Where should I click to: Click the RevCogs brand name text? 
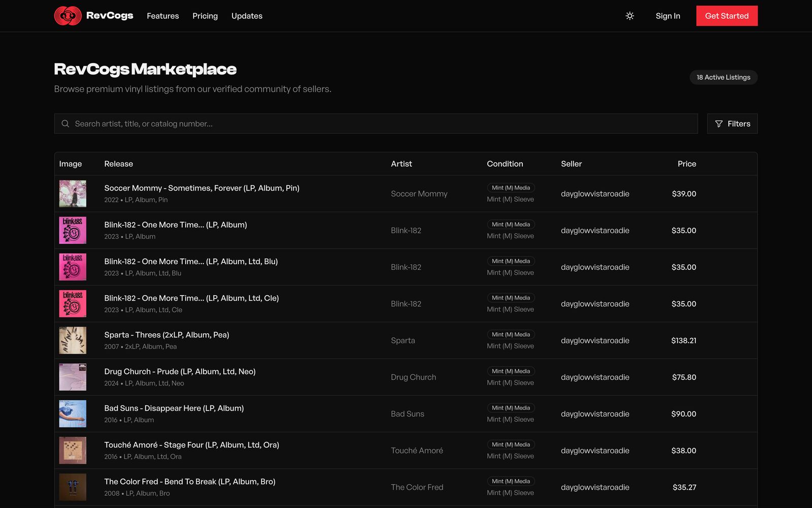click(110, 15)
